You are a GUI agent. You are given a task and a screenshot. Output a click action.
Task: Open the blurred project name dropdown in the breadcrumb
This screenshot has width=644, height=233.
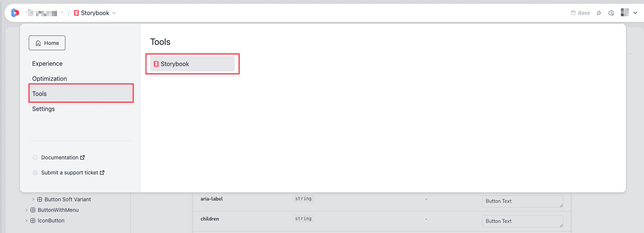click(x=44, y=13)
